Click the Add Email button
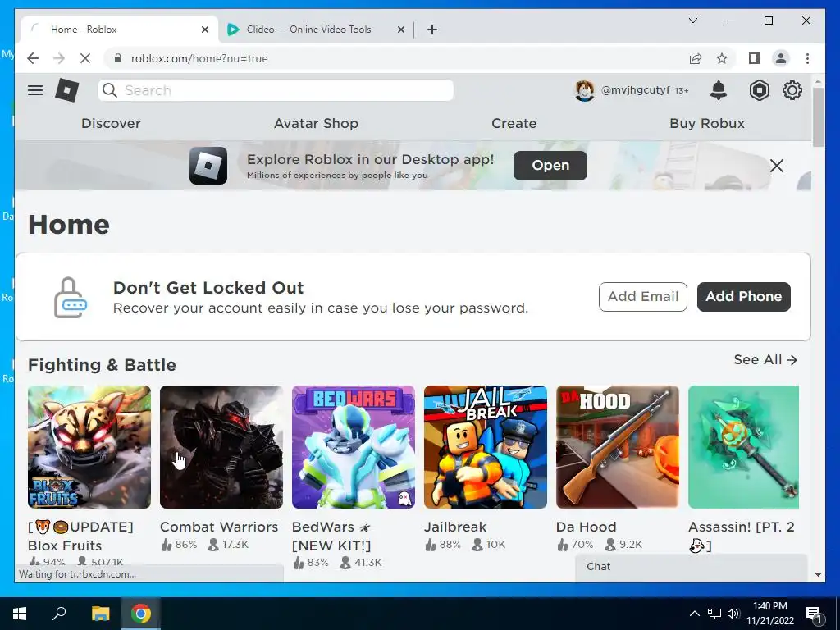The height and width of the screenshot is (630, 840). [643, 296]
